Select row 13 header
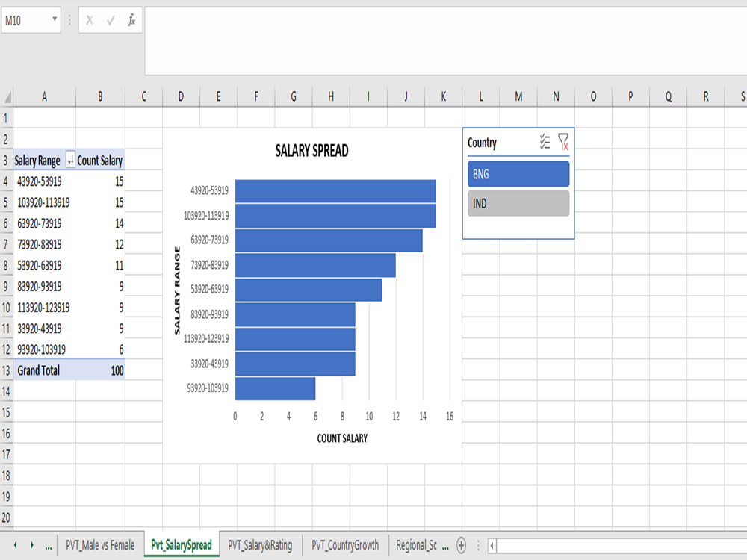747x560 pixels. coord(6,370)
